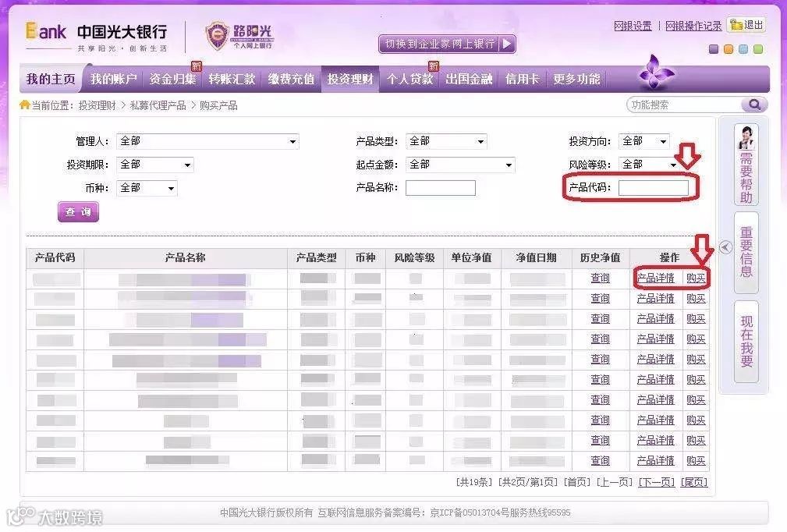Open the 个人贷款 menu
Image resolution: width=787 pixels, height=532 pixels.
point(410,79)
